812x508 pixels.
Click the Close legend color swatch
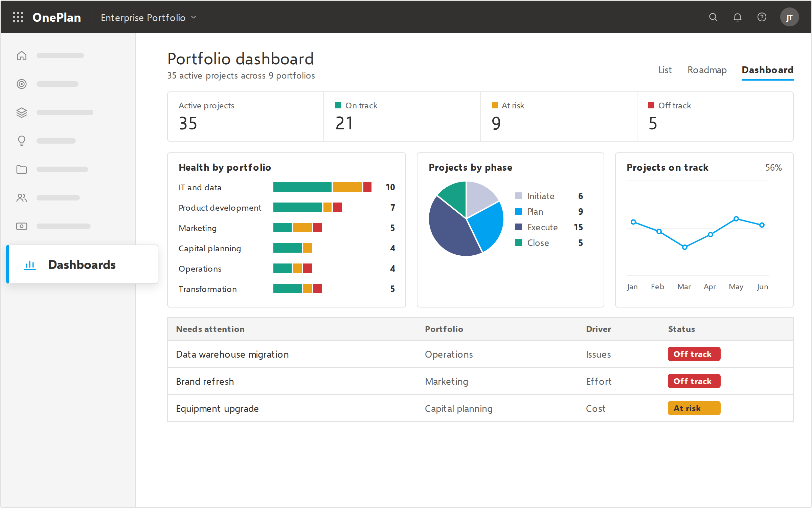(518, 242)
